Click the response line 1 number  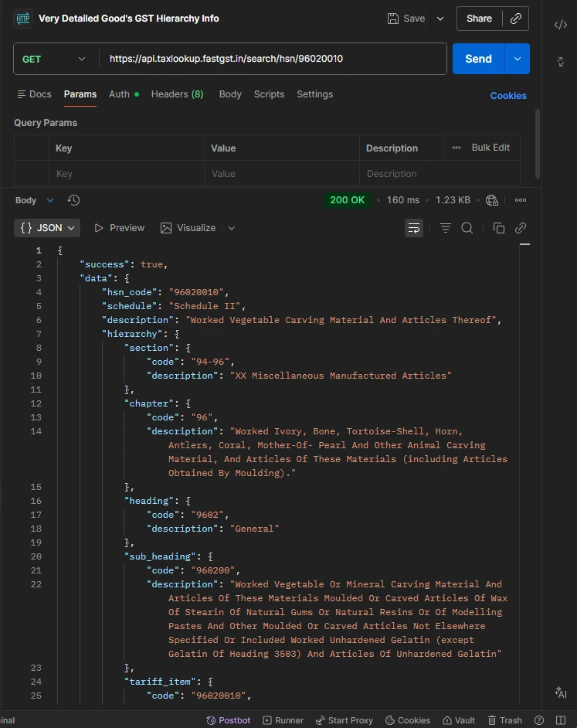(x=39, y=250)
